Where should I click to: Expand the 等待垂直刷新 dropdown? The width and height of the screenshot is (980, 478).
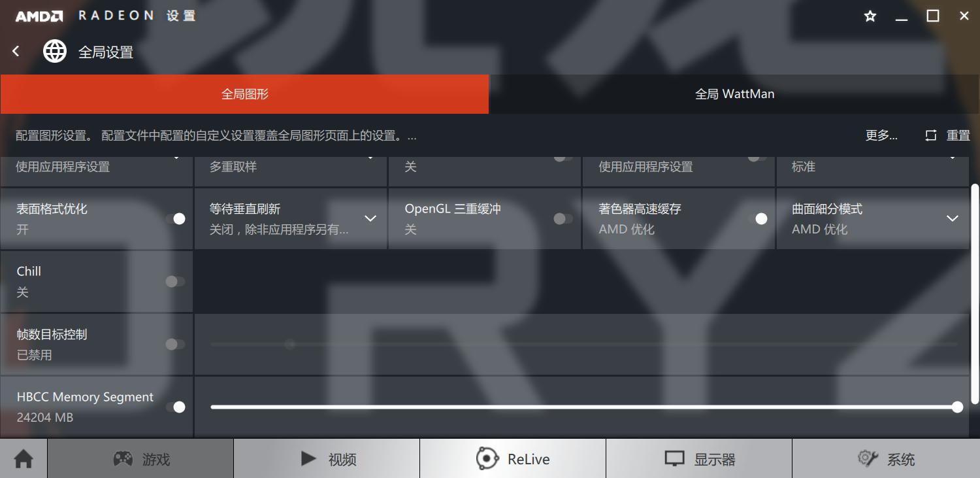[x=370, y=218]
